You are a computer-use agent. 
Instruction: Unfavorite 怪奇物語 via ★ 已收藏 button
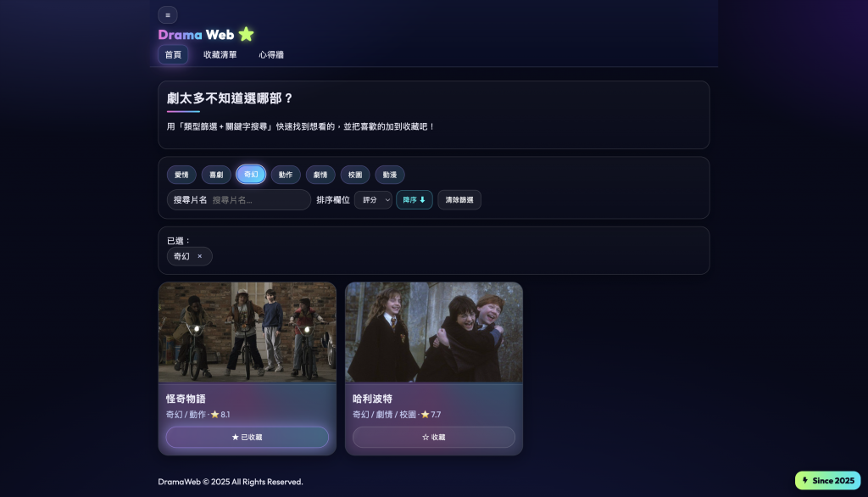click(x=248, y=437)
